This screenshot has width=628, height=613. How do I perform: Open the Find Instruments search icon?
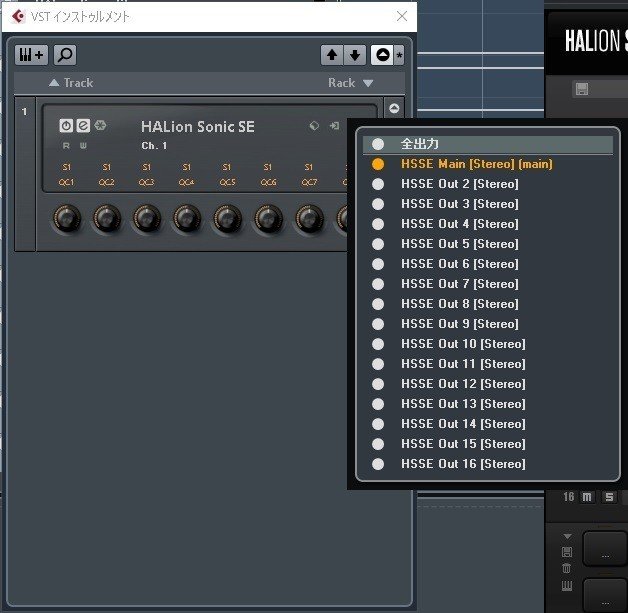tap(65, 55)
